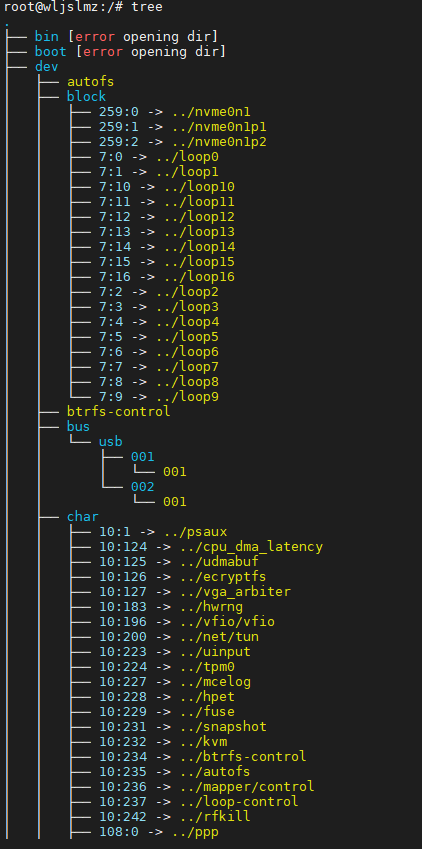The image size is (422, 849).
Task: Select the 'bin' directory entry
Action: coord(47,37)
